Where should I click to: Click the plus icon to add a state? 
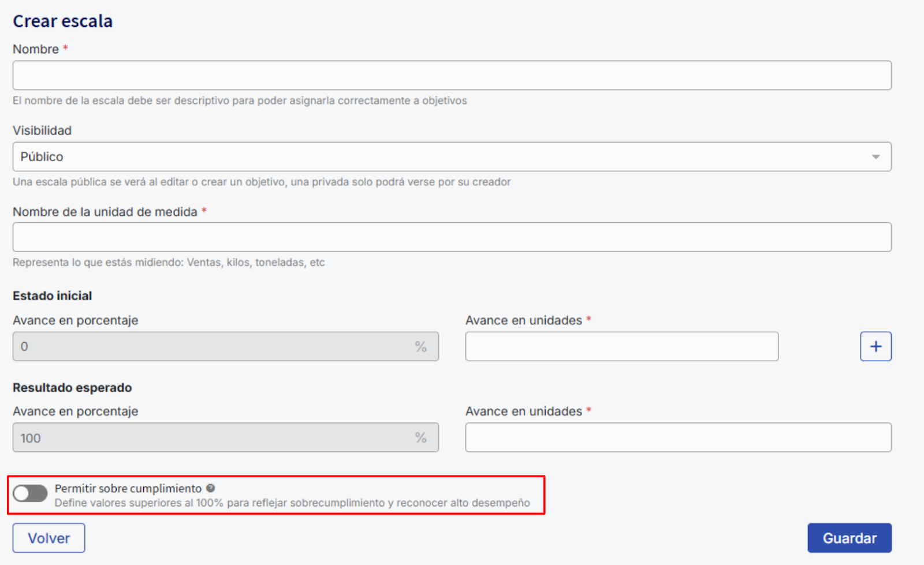tap(875, 346)
